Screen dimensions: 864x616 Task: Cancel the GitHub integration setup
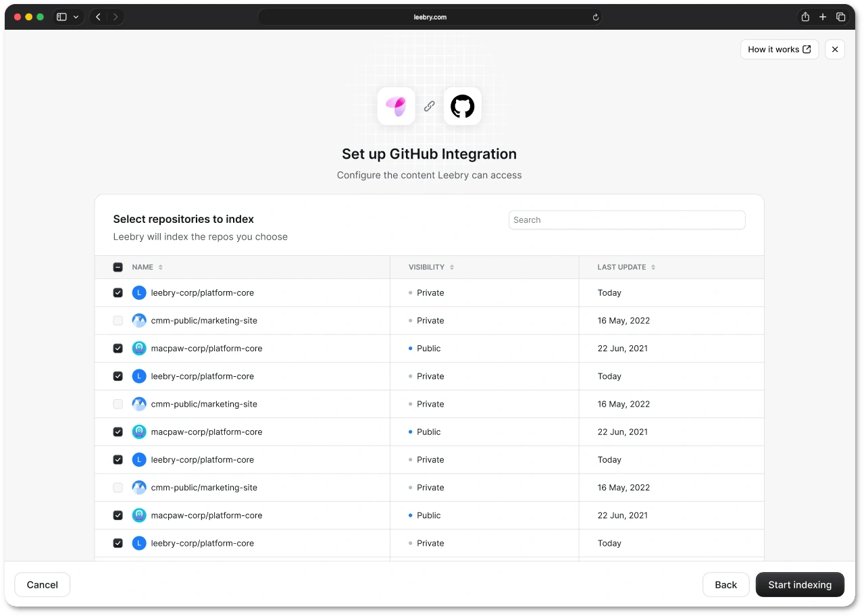coord(43,585)
